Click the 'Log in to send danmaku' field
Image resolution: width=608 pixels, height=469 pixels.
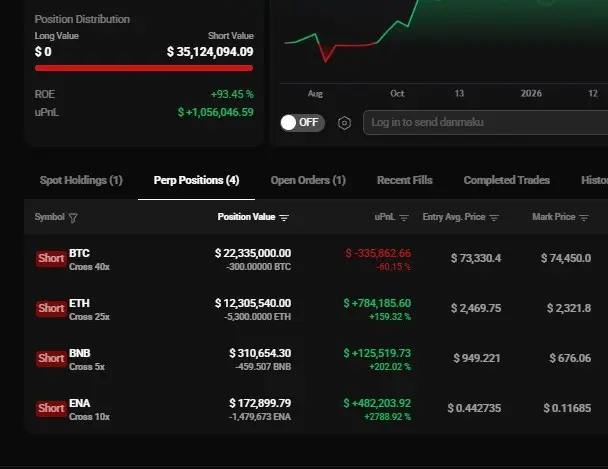click(x=485, y=122)
